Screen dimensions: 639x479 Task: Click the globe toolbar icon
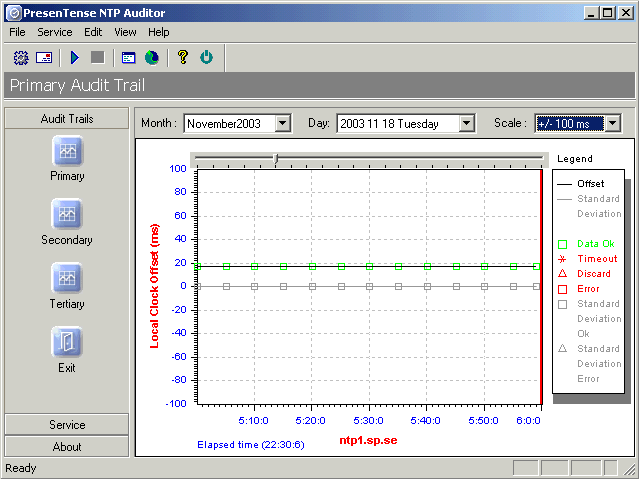[x=152, y=57]
